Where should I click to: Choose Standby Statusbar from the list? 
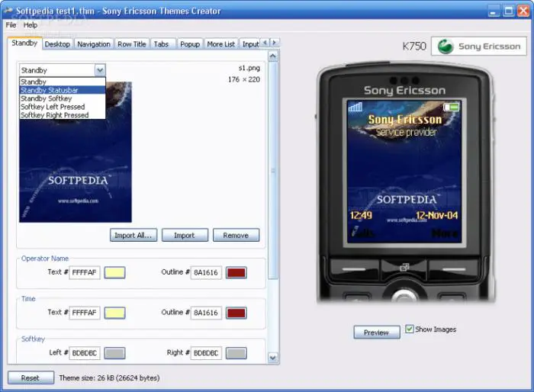63,90
